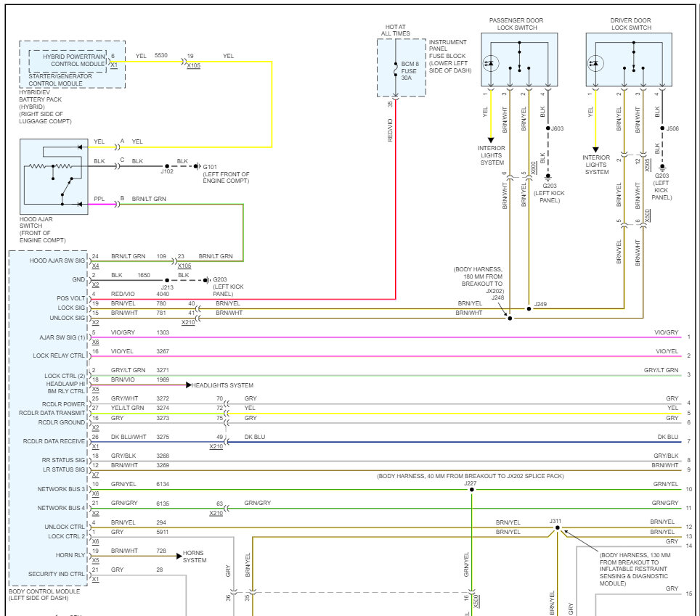
Task: Select splice label J506
Action: click(x=672, y=128)
